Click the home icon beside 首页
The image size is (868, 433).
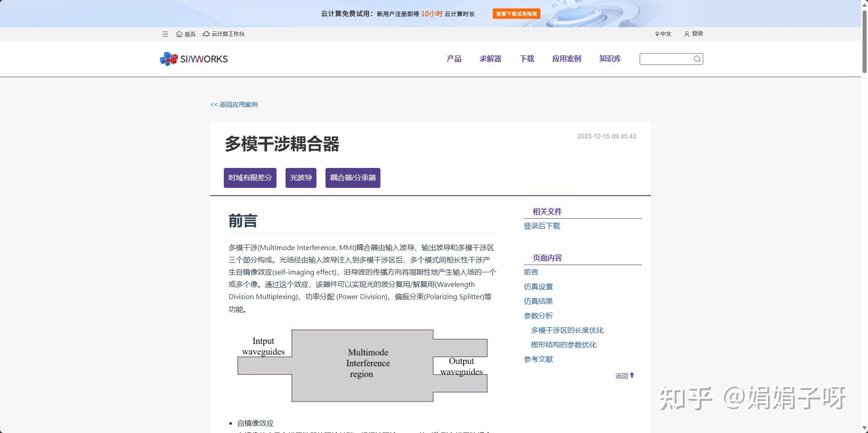tap(179, 34)
